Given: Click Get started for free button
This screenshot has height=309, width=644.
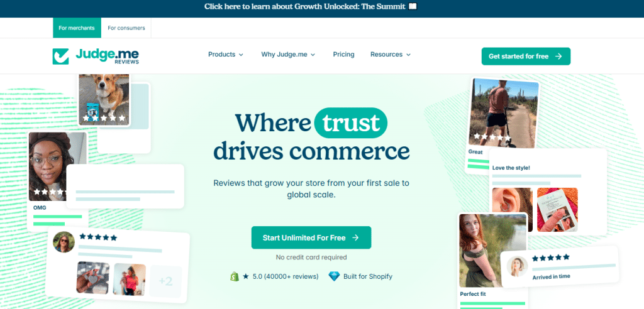Looking at the screenshot, I should 526,57.
